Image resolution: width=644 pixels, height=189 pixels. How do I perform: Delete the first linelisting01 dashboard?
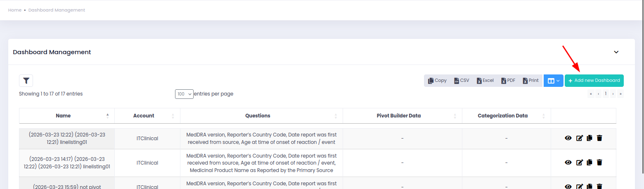pyautogui.click(x=599, y=138)
